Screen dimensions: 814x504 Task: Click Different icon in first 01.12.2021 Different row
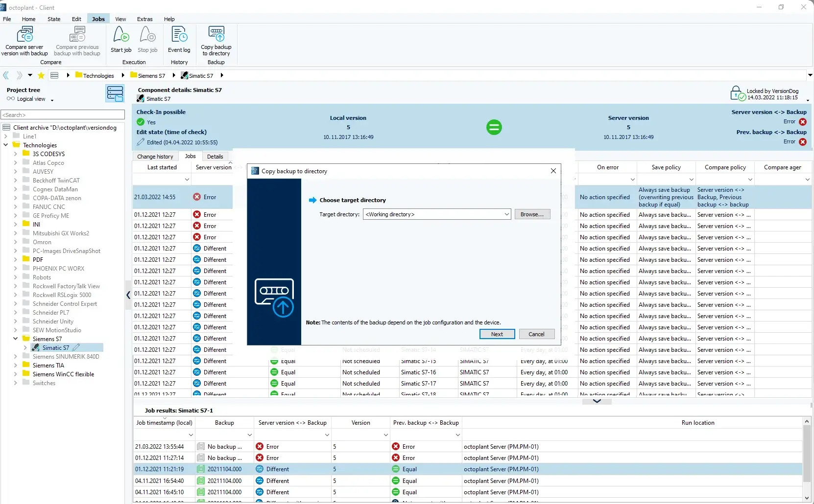(x=197, y=248)
